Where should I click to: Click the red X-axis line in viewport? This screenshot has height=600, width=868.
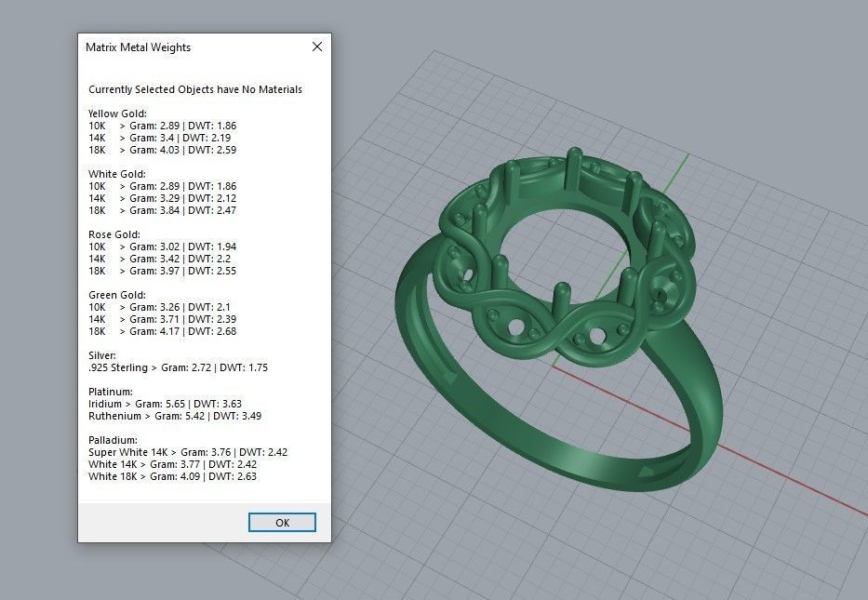pyautogui.click(x=786, y=477)
